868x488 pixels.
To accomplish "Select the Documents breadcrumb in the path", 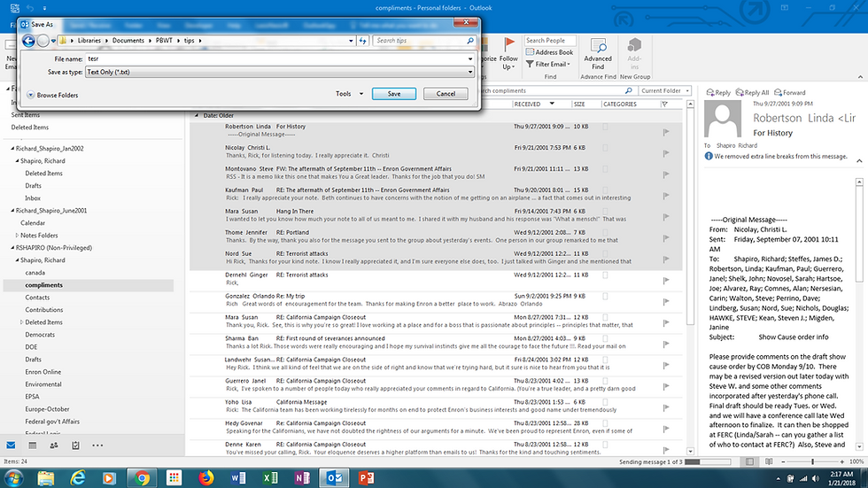I will 128,41.
